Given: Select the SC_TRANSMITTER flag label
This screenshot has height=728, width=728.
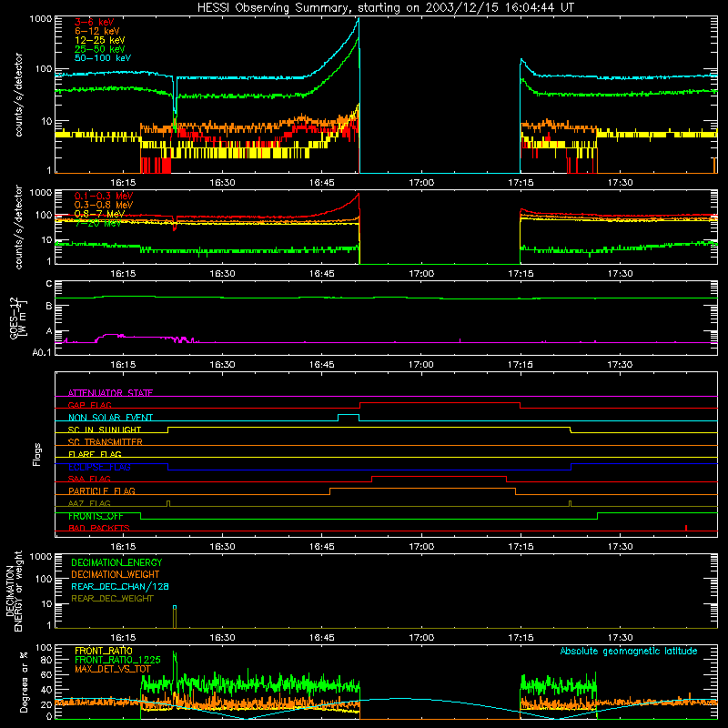Looking at the screenshot, I should tap(106, 442).
